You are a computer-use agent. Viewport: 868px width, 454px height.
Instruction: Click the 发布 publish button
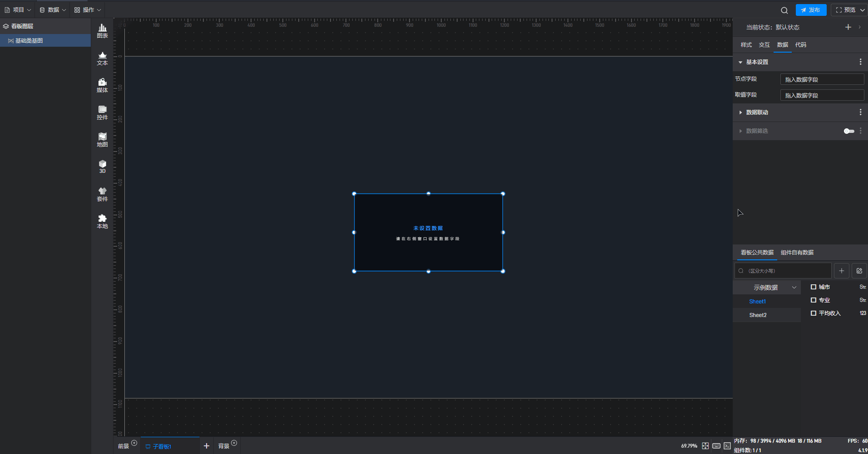pos(811,10)
